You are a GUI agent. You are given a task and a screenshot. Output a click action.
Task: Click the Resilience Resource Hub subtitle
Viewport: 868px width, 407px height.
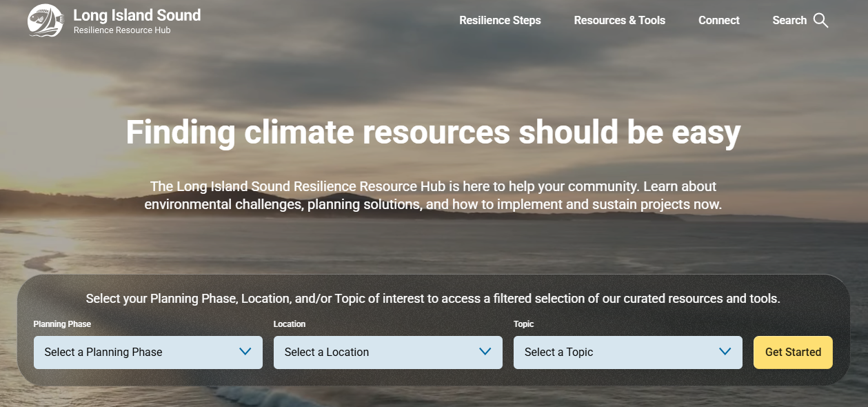pos(122,30)
